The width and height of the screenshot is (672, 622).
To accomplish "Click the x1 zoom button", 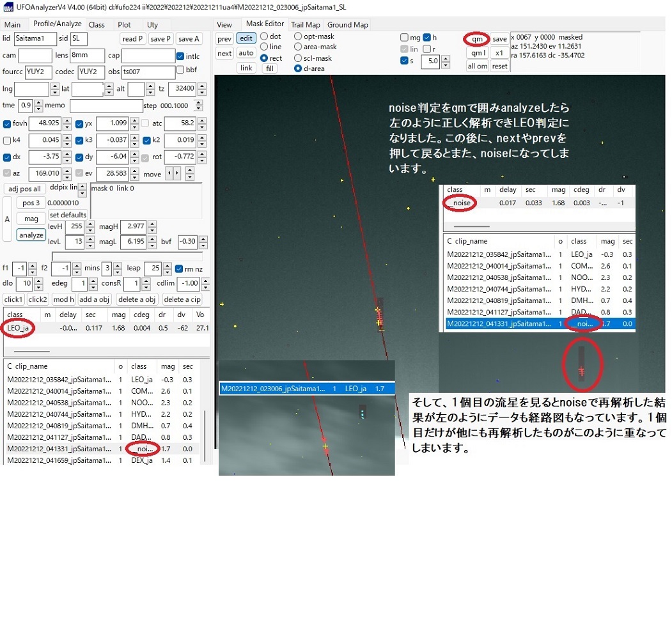I will click(499, 52).
